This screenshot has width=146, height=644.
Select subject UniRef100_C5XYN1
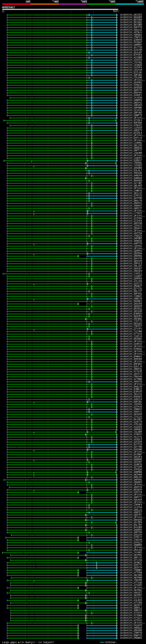(131, 63)
